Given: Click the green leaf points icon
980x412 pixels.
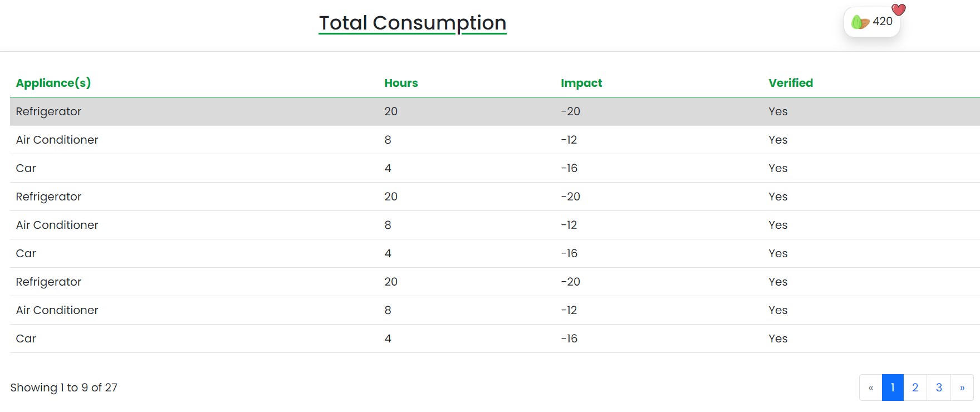Looking at the screenshot, I should 860,22.
